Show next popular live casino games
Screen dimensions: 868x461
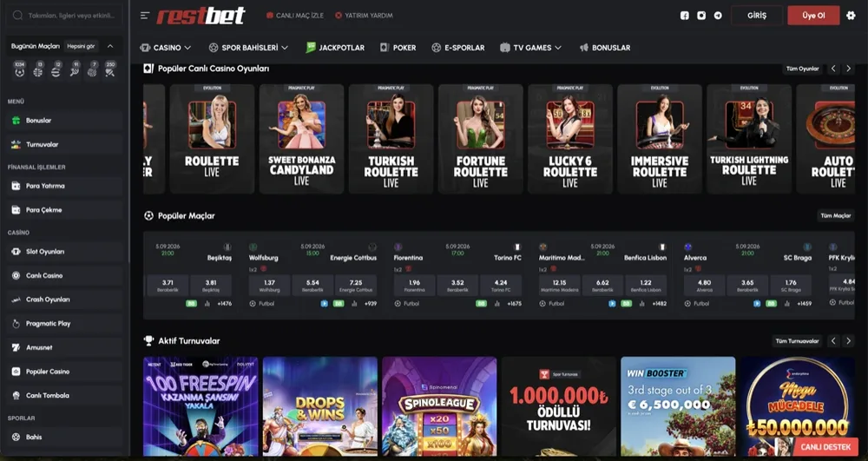(x=849, y=69)
